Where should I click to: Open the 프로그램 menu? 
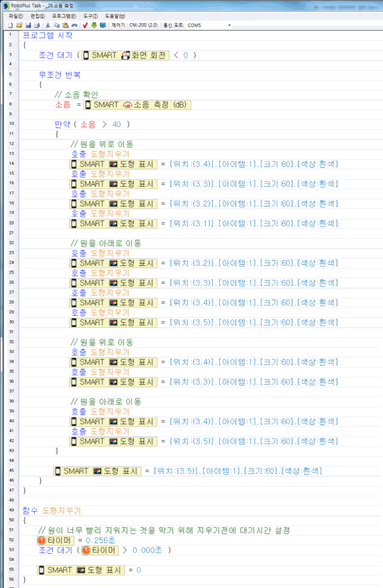64,16
